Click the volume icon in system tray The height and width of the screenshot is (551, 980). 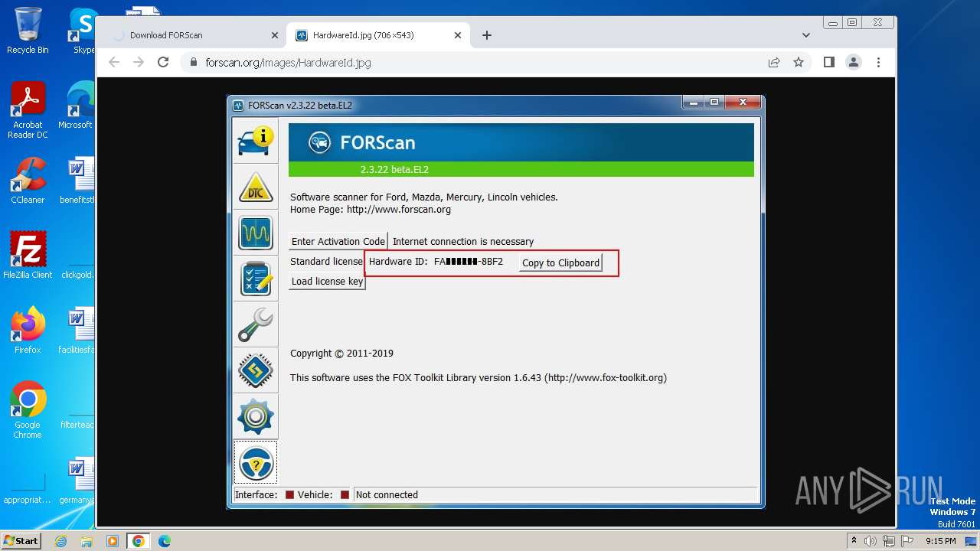pyautogui.click(x=871, y=541)
